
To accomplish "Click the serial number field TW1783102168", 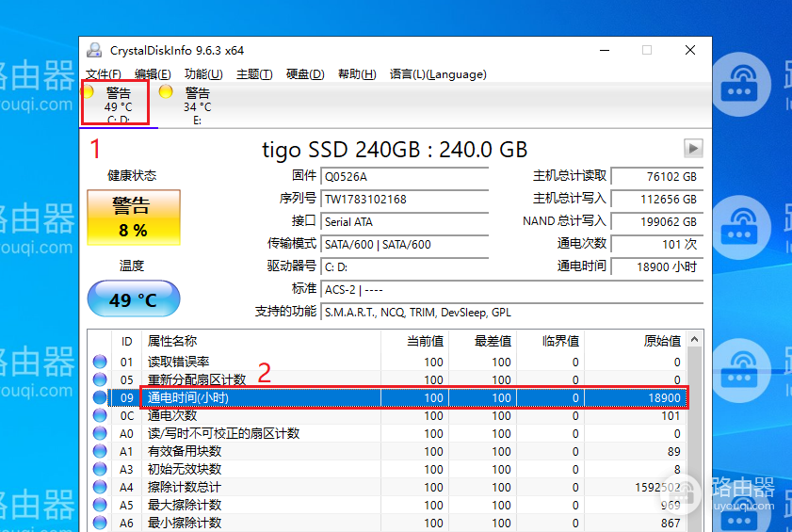I will coord(405,199).
